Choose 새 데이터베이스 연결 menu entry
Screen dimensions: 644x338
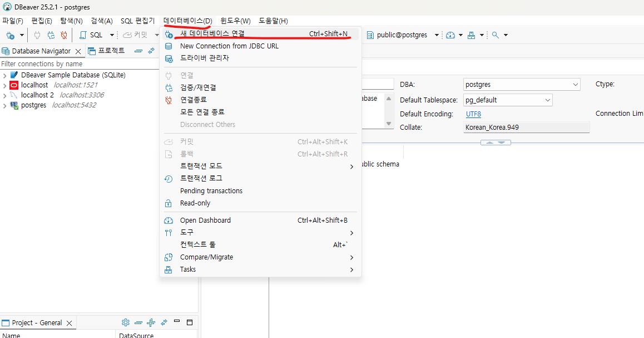point(260,34)
